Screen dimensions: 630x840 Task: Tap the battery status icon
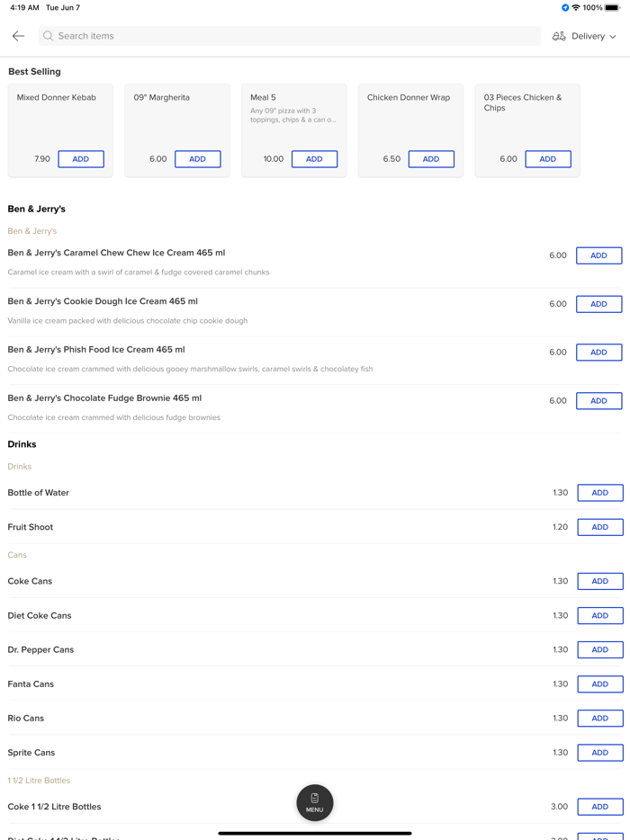(612, 8)
